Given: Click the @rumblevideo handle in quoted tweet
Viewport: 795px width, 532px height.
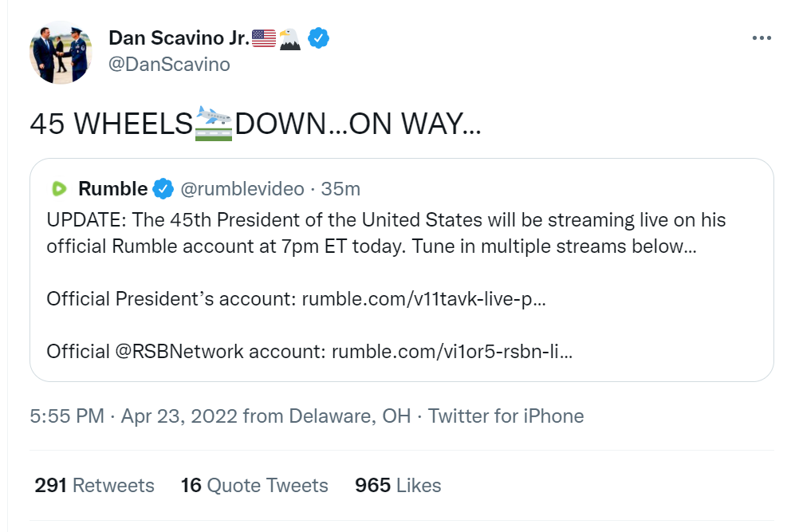Looking at the screenshot, I should coord(242,189).
